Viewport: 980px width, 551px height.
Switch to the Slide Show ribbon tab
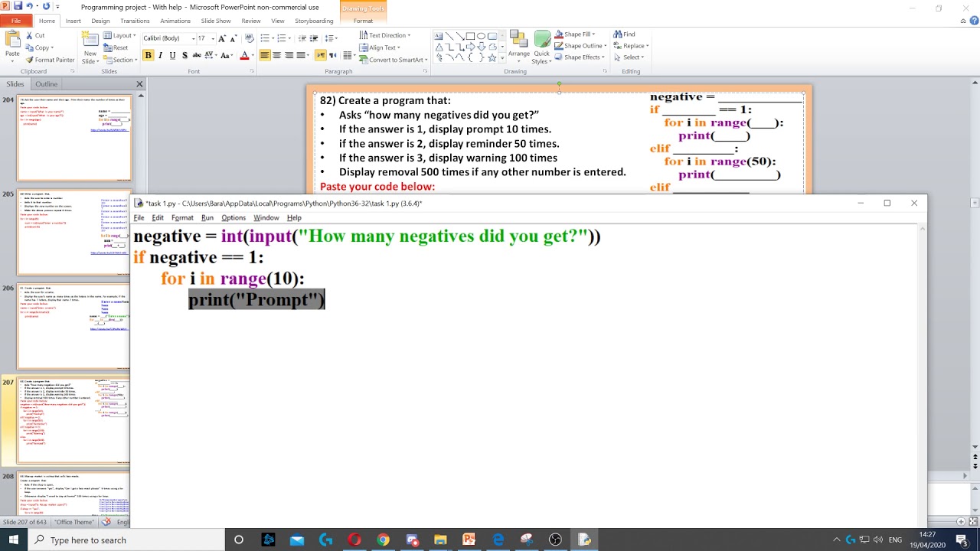click(216, 21)
